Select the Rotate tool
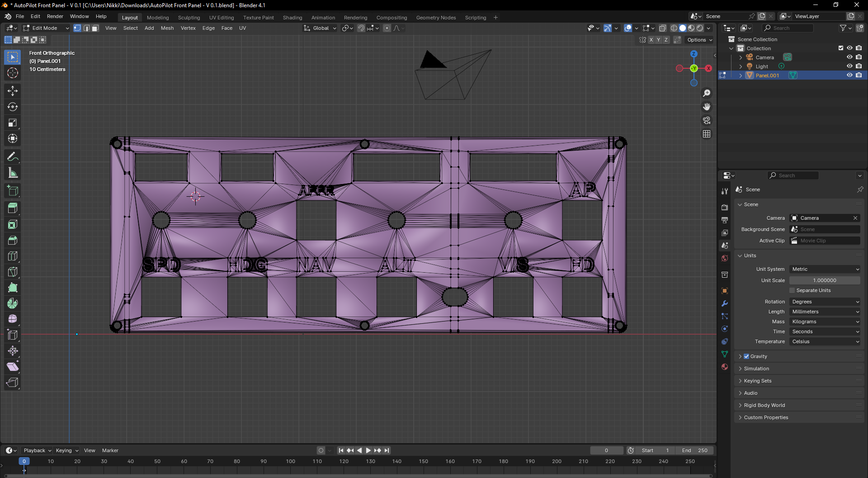The image size is (868, 478). pyautogui.click(x=13, y=107)
